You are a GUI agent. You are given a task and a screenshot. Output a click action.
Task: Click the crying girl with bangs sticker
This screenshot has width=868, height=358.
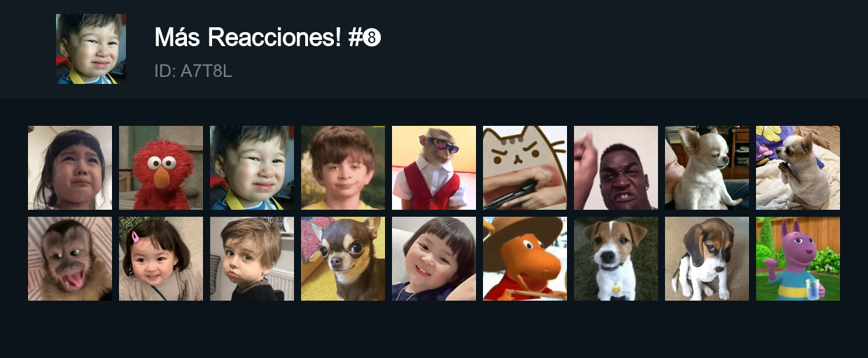70,168
